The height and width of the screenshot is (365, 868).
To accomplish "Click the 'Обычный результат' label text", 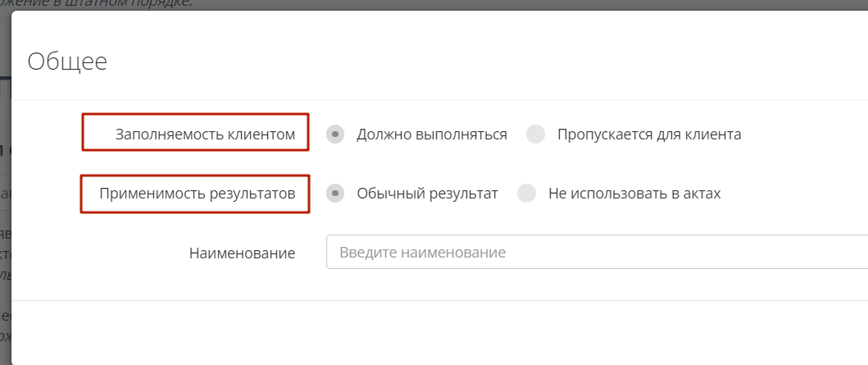I will click(x=427, y=194).
